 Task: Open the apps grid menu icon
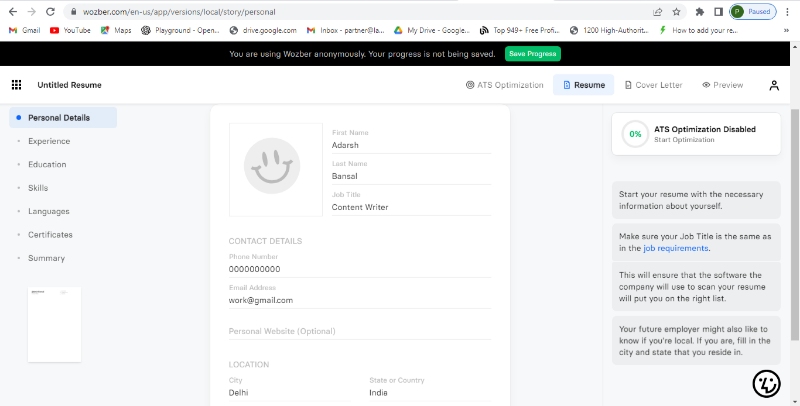[x=16, y=85]
